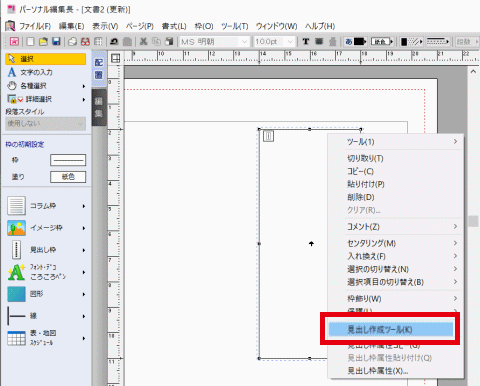Open print preview with the glasses icon
The height and width of the screenshot is (386, 480).
coord(85,42)
